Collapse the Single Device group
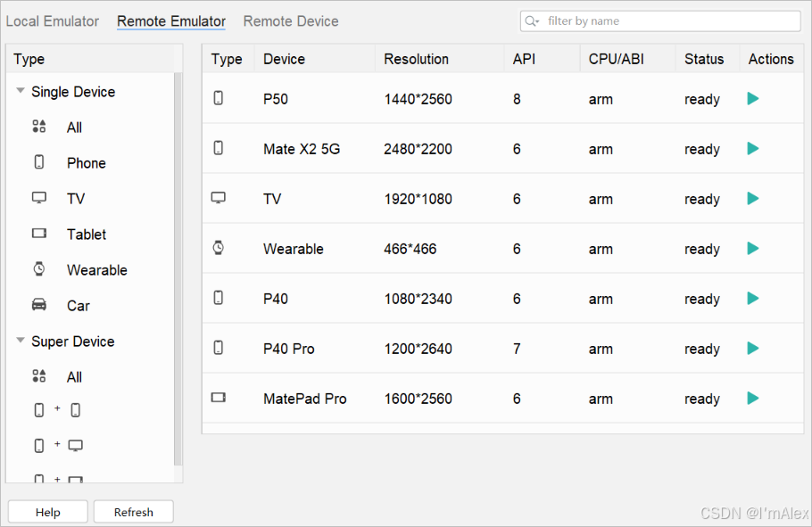This screenshot has height=527, width=812. (x=21, y=91)
